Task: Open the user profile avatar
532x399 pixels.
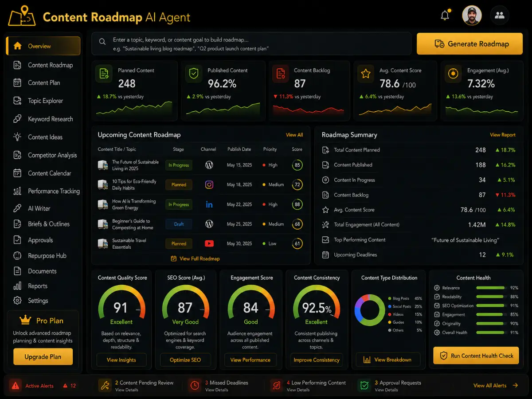Action: (x=472, y=16)
